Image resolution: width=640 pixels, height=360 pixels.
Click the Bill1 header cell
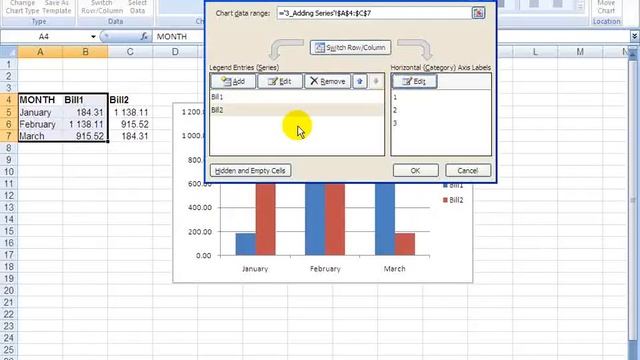pos(85,100)
